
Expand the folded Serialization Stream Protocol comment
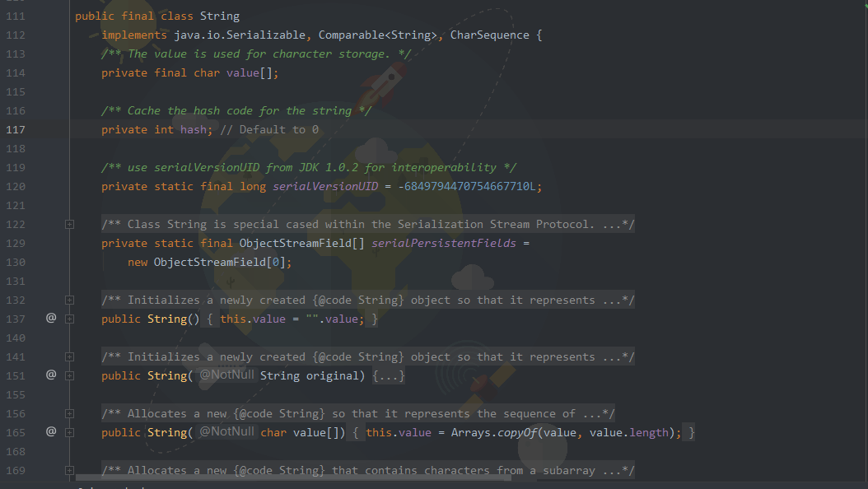click(69, 224)
